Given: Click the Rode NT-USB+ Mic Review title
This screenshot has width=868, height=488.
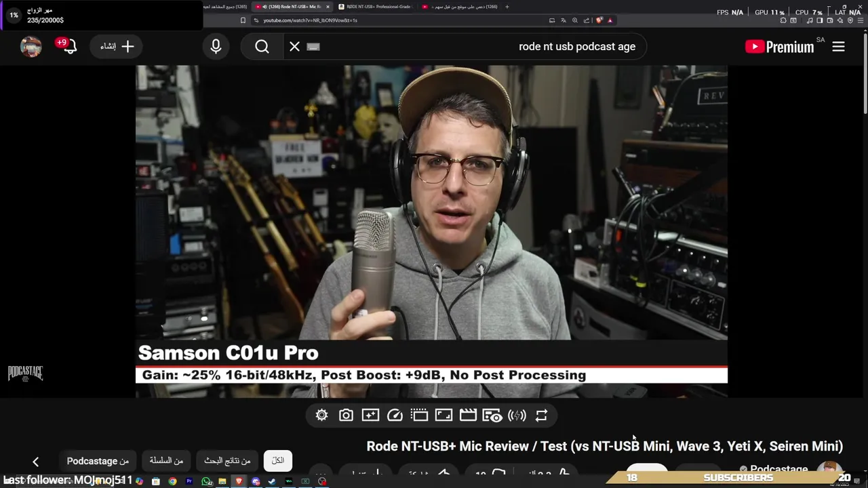Looking at the screenshot, I should click(x=604, y=446).
